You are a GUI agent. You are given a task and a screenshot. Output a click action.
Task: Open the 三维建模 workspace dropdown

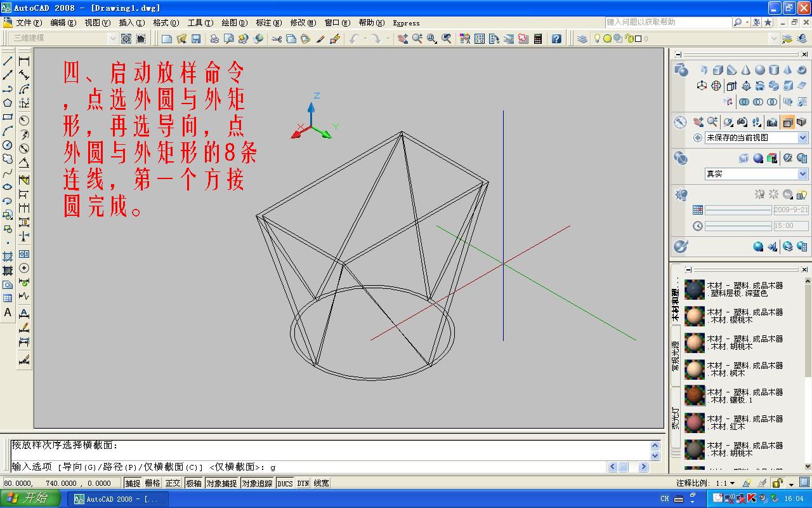(x=114, y=38)
